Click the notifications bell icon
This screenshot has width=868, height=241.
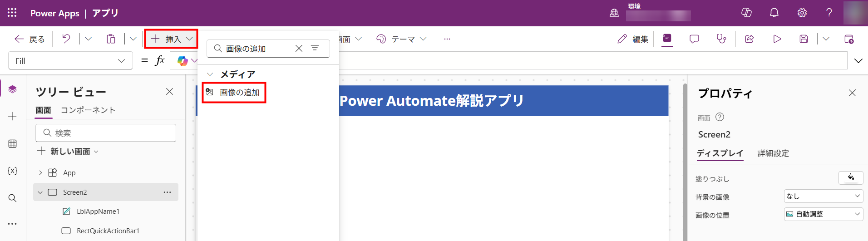[x=774, y=13]
